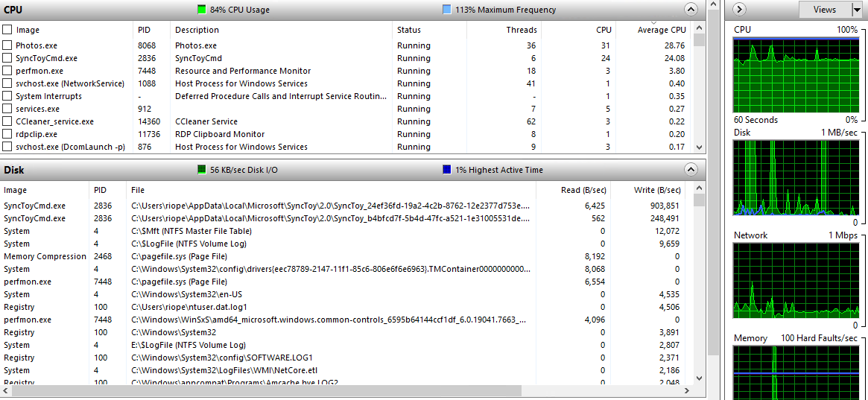Image resolution: width=868 pixels, height=400 pixels.
Task: Select the 248,491 write value
Action: pos(664,218)
